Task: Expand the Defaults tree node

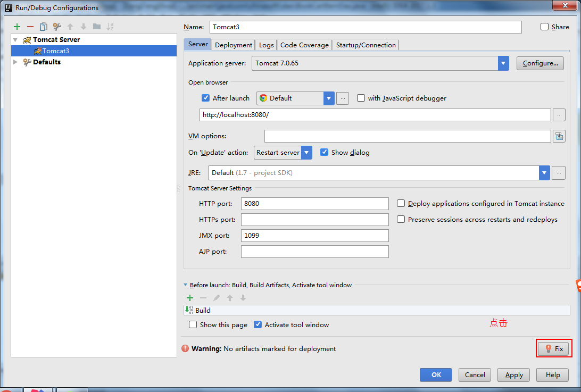Action: (15, 62)
